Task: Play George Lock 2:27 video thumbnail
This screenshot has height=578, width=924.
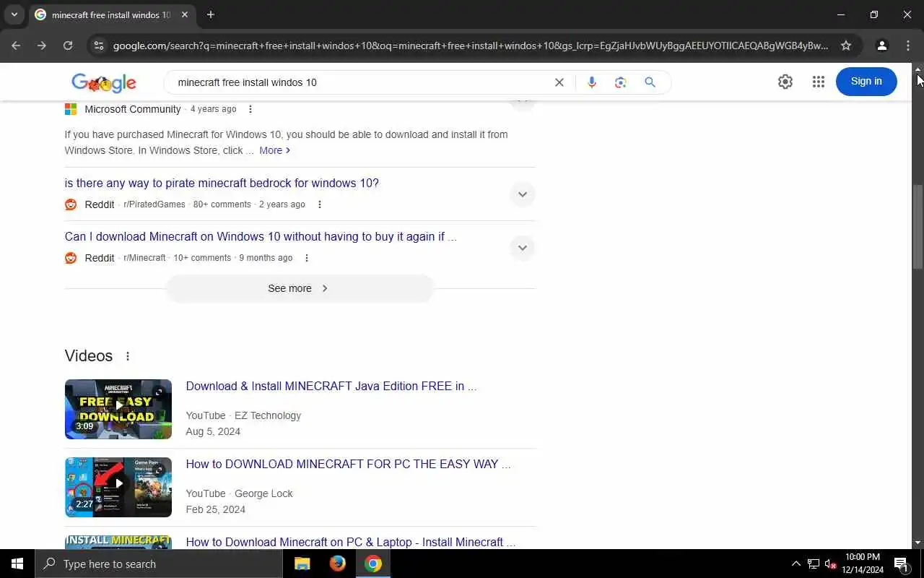Action: point(118,487)
